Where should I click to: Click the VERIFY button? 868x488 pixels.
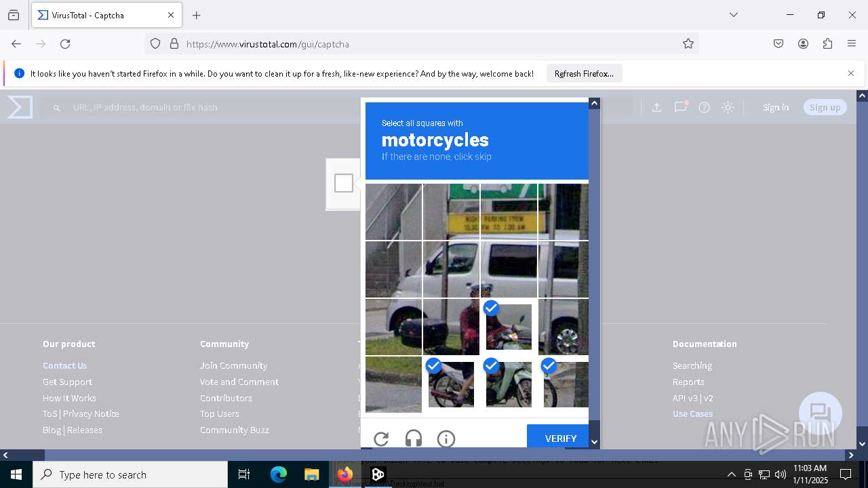[x=558, y=438]
